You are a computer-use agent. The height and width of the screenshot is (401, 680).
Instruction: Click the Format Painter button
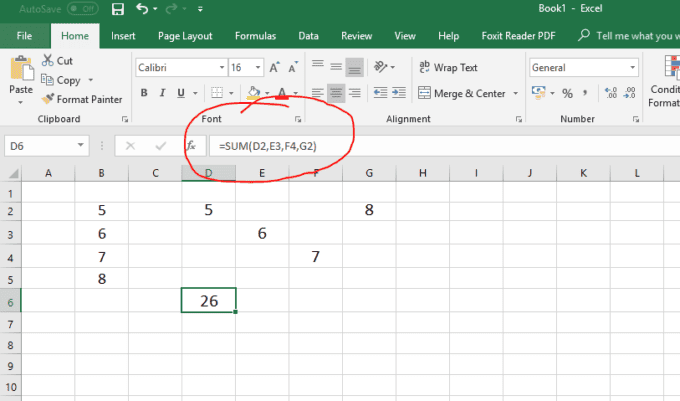[82, 99]
